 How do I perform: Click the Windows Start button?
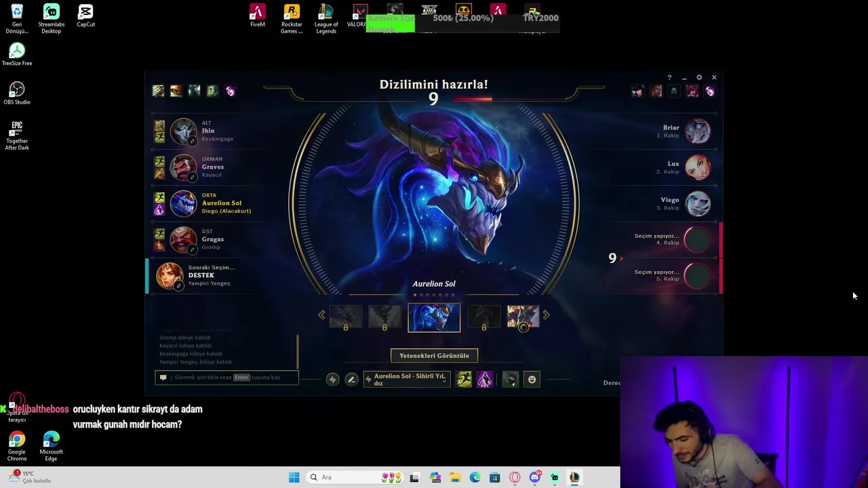[294, 477]
